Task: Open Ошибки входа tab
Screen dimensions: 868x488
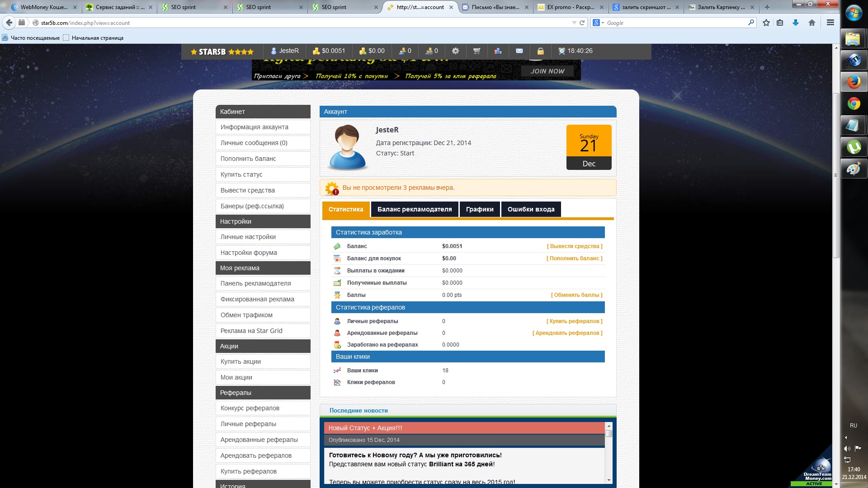Action: (x=531, y=209)
